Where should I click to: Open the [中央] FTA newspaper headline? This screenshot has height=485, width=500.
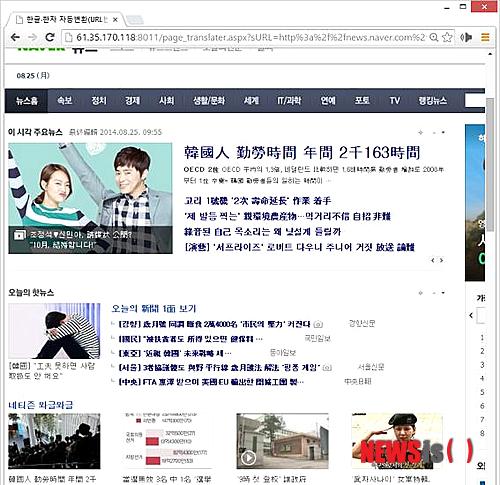click(211, 382)
